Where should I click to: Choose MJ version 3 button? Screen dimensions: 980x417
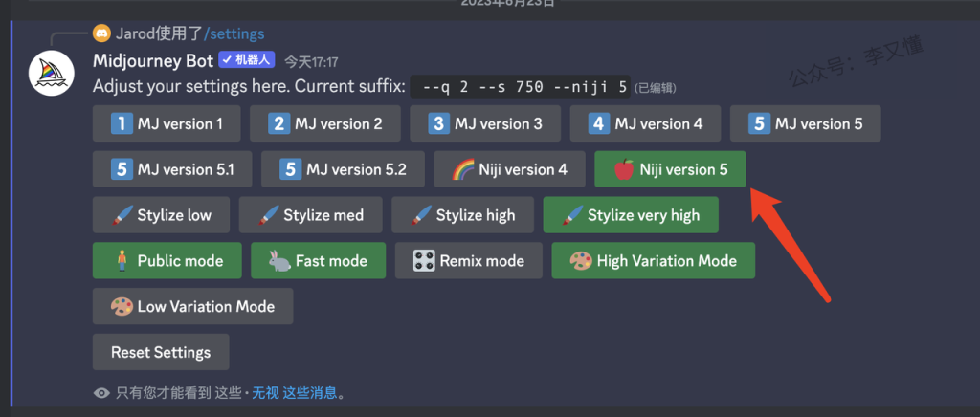click(484, 123)
